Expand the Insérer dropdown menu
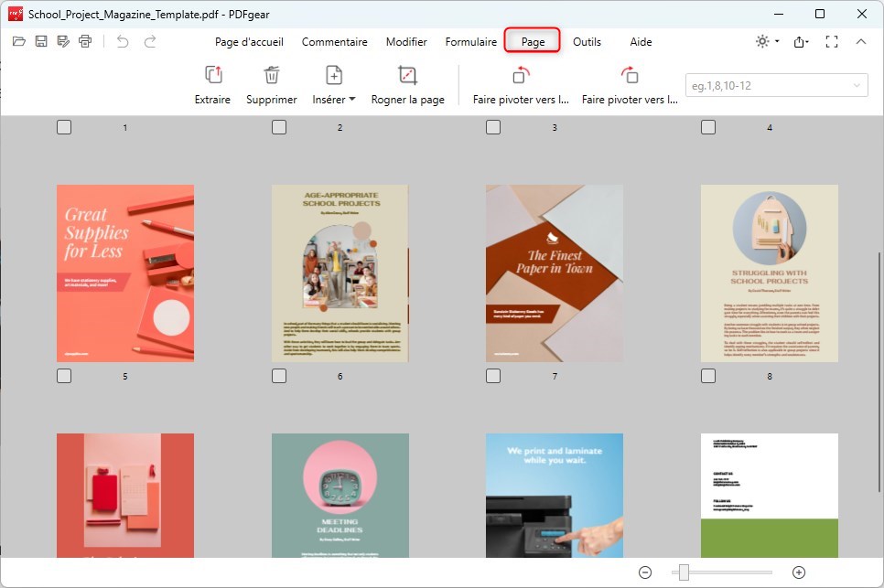The height and width of the screenshot is (588, 884). pos(334,99)
